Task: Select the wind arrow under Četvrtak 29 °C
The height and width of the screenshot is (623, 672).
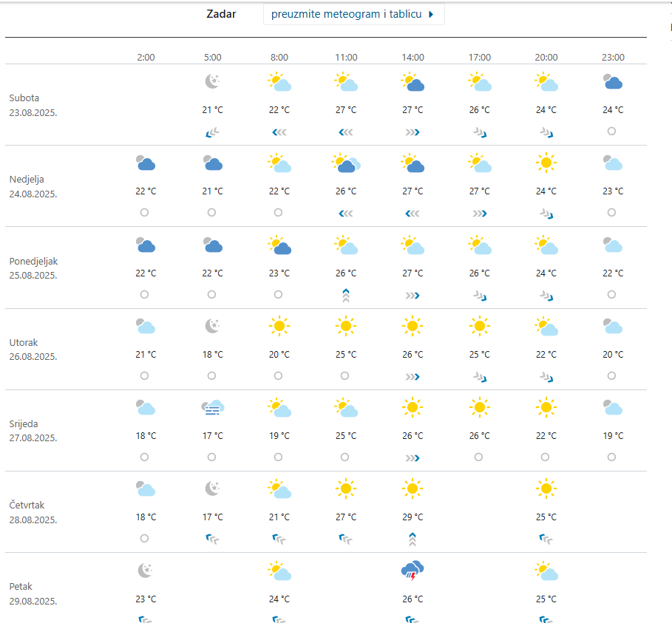Action: coord(413,539)
